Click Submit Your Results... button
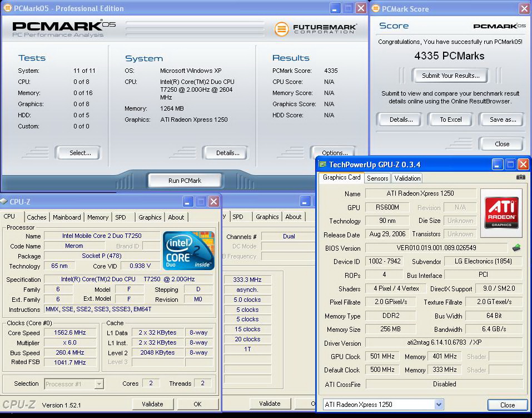Viewport: 532px width, 418px height. point(451,76)
